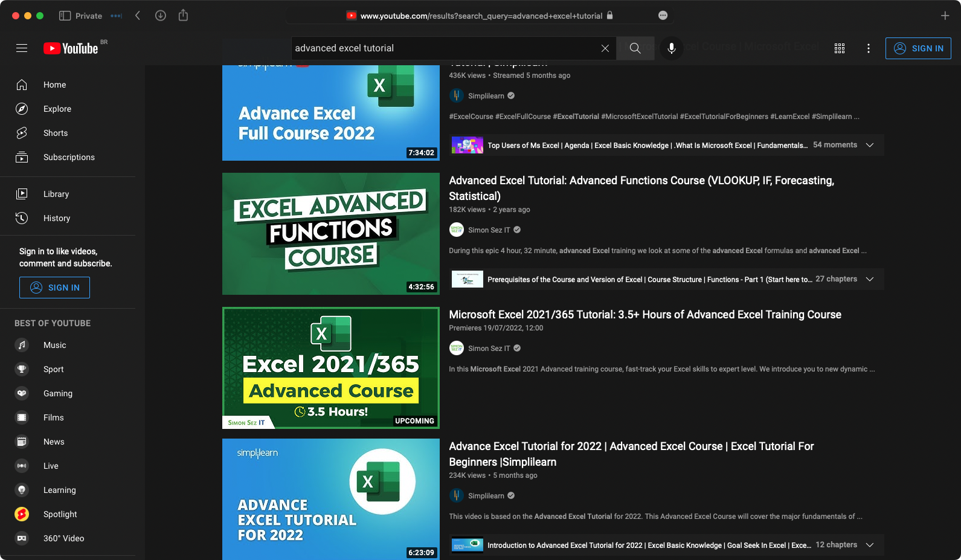Viewport: 961px width, 560px height.
Task: Open Advance Excel Tutorial for 2022 title
Action: [x=631, y=454]
